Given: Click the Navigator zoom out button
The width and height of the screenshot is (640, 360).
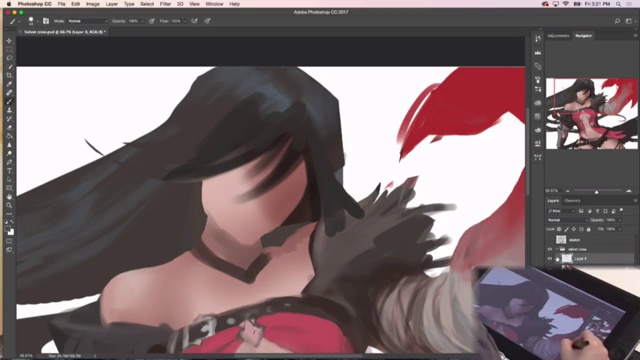Looking at the screenshot, I should point(567,191).
